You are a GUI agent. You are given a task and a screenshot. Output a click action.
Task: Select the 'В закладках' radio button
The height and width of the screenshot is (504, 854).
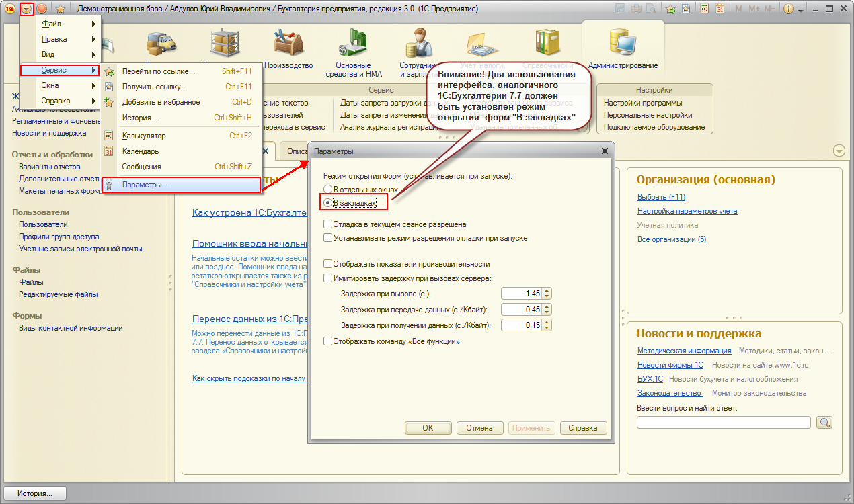click(x=328, y=202)
